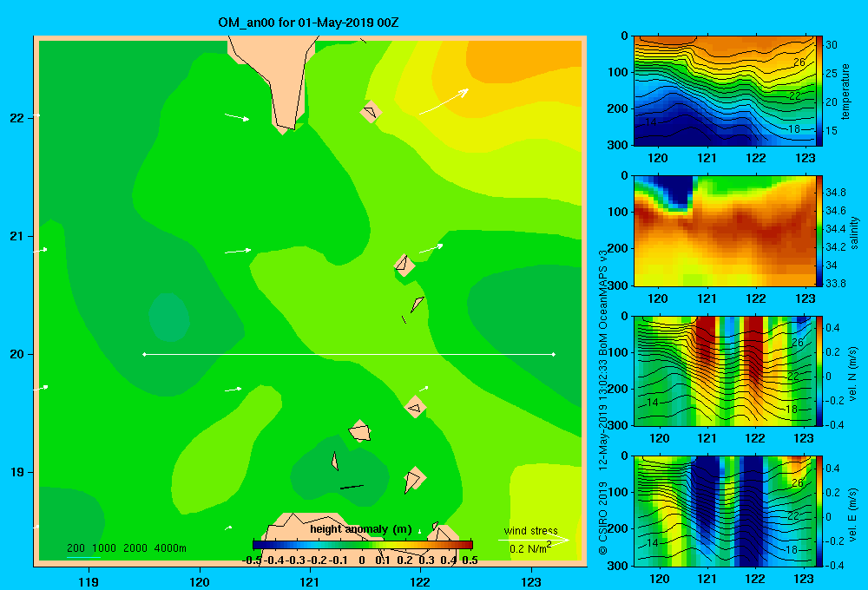Select the salinity depth-section plot
868x590 pixels.
(x=724, y=232)
